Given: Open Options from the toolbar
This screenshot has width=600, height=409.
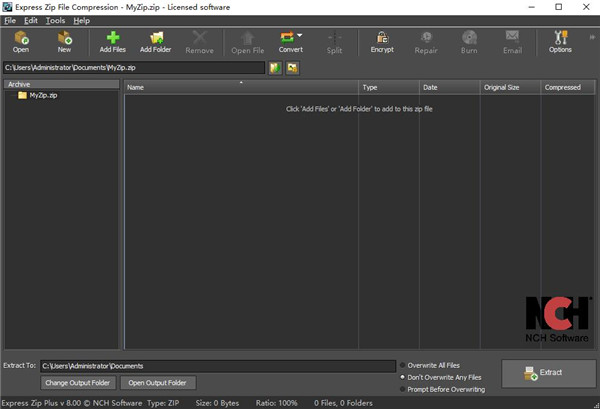Looking at the screenshot, I should click(560, 41).
